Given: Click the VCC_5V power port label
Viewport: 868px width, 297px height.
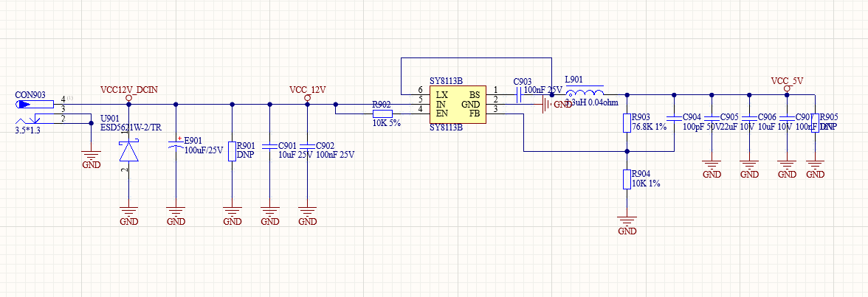Looking at the screenshot, I should point(787,80).
